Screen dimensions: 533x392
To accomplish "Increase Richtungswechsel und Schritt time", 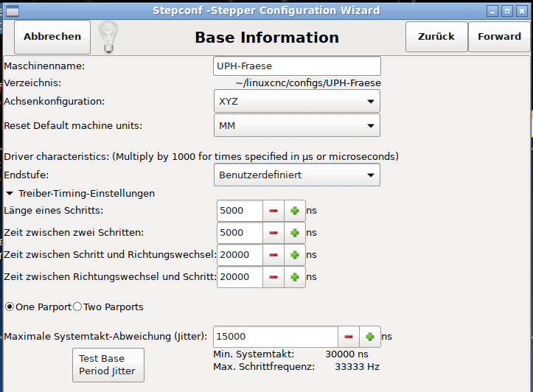I will point(294,277).
